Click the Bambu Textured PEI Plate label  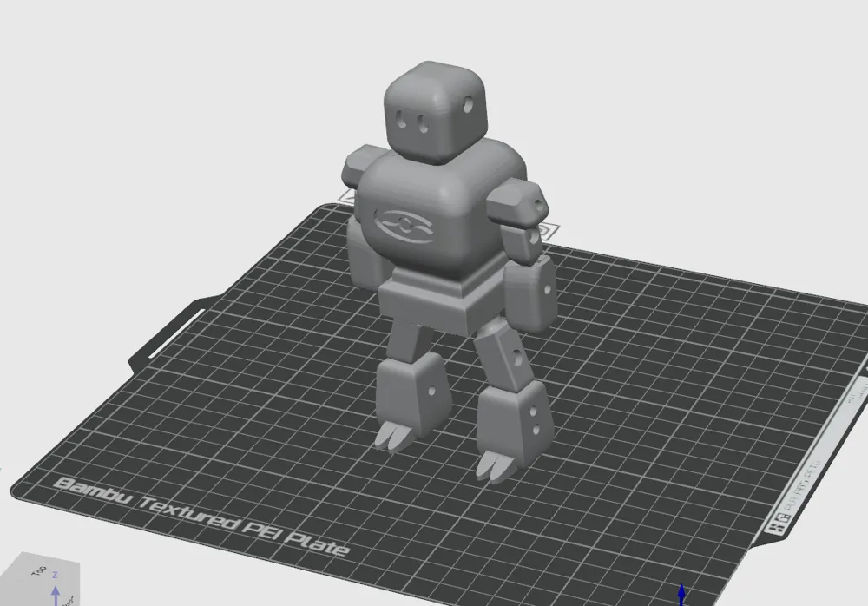point(202,517)
